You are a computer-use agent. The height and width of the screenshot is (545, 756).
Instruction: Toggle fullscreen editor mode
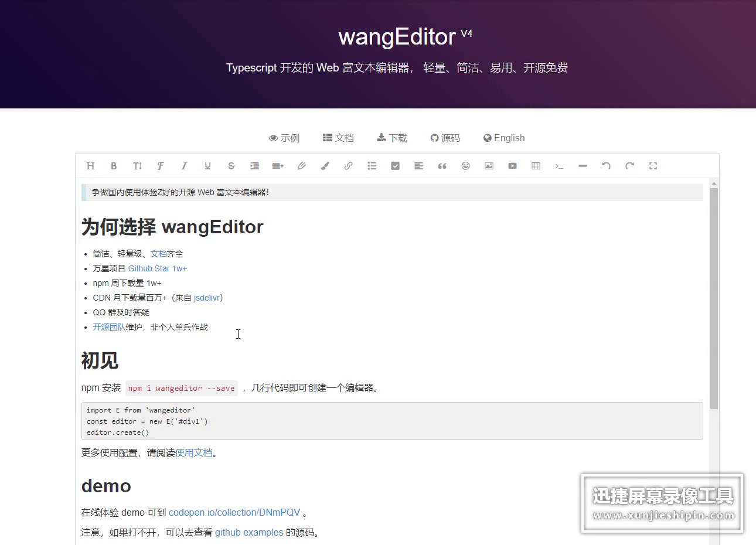click(x=653, y=166)
